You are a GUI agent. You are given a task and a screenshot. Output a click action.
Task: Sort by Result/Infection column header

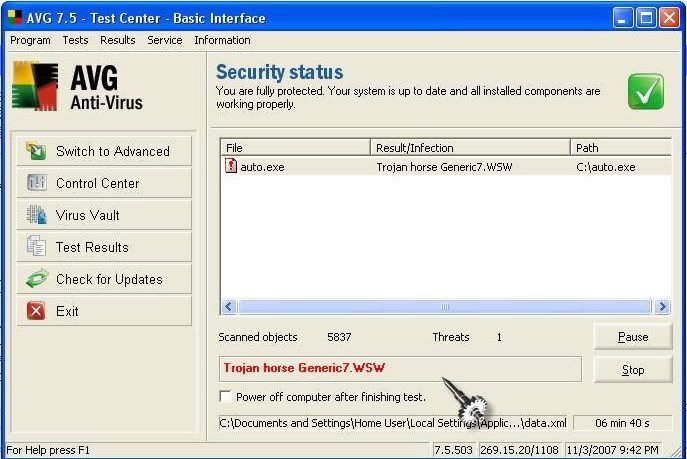469,148
